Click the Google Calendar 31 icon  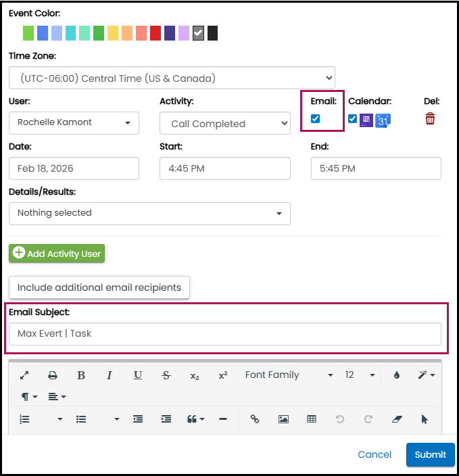(383, 120)
